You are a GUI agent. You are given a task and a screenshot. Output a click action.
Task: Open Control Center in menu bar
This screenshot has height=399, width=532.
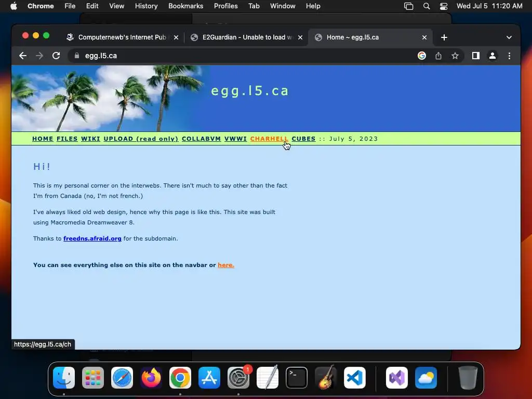point(444,6)
